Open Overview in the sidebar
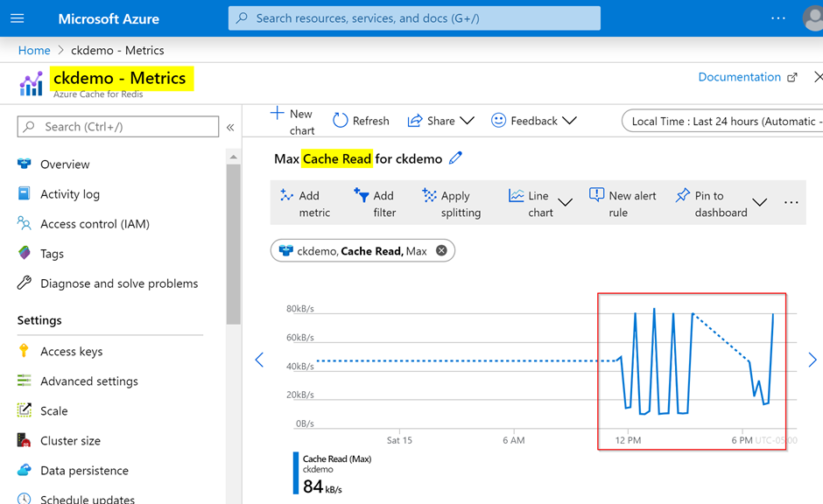 pos(65,164)
